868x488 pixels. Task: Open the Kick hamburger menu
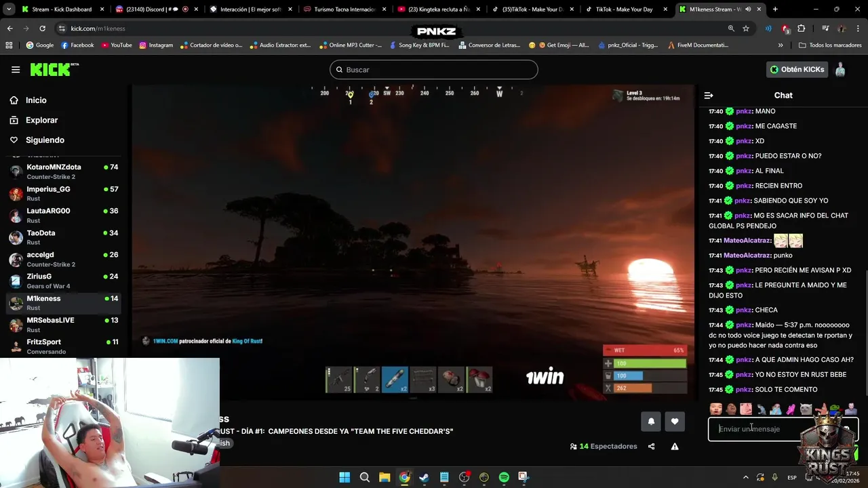pos(16,70)
